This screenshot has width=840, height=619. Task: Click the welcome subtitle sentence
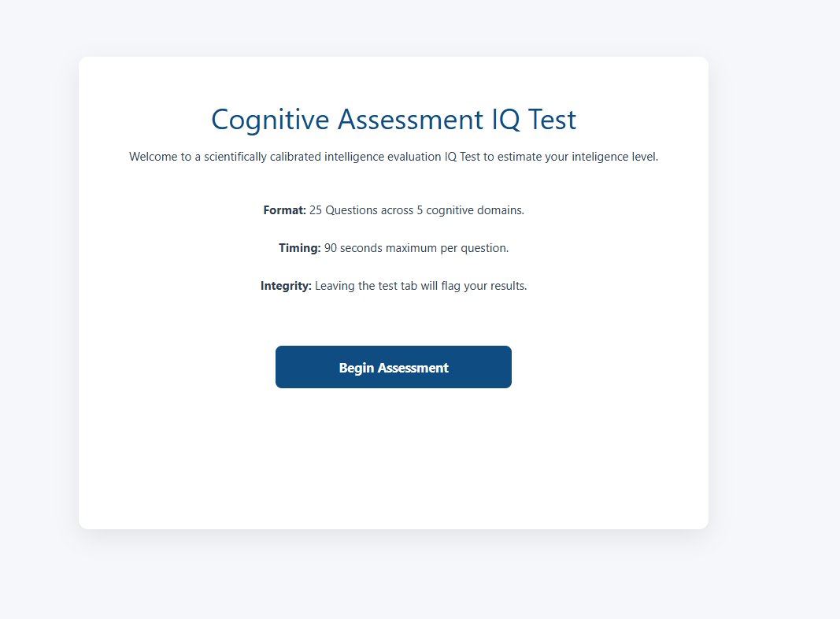point(394,157)
